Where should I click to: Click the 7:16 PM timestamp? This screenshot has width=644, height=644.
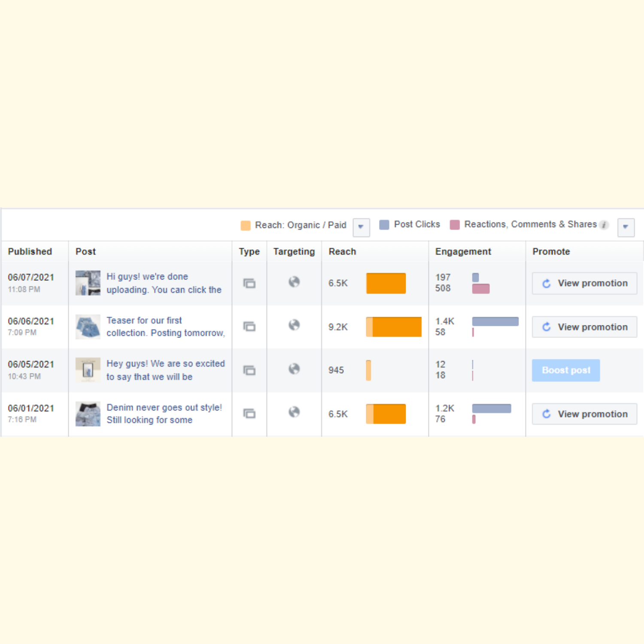click(x=22, y=419)
